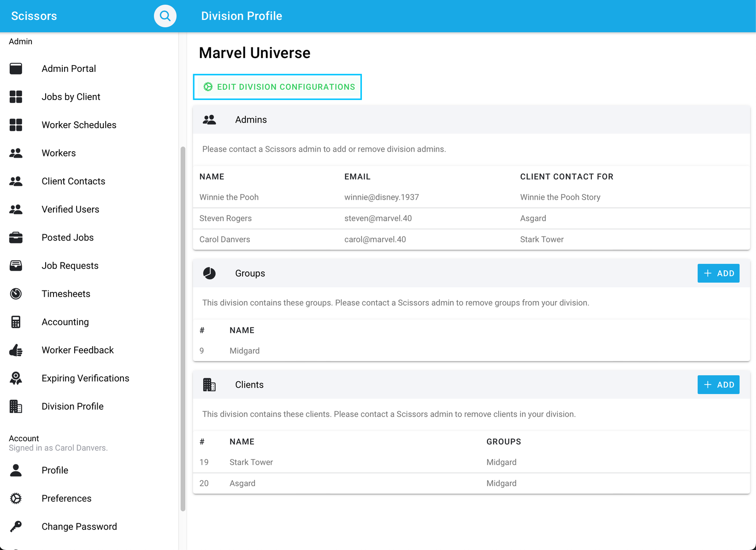756x550 pixels.
Task: Click the Accounting calculator icon
Action: (16, 322)
